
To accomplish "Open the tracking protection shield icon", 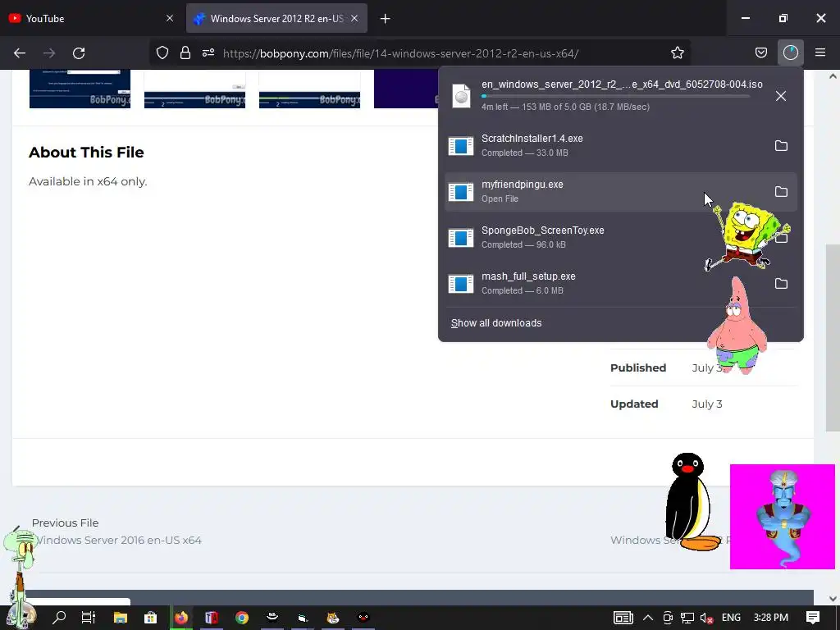I will (x=162, y=53).
